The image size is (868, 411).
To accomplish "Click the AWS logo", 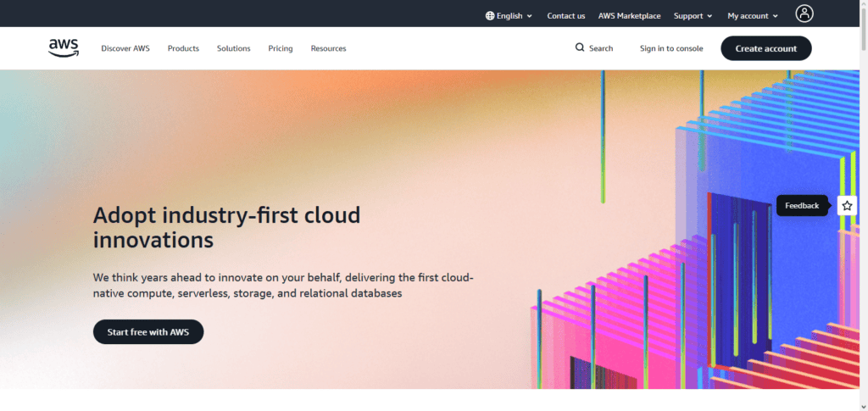I will tap(64, 48).
